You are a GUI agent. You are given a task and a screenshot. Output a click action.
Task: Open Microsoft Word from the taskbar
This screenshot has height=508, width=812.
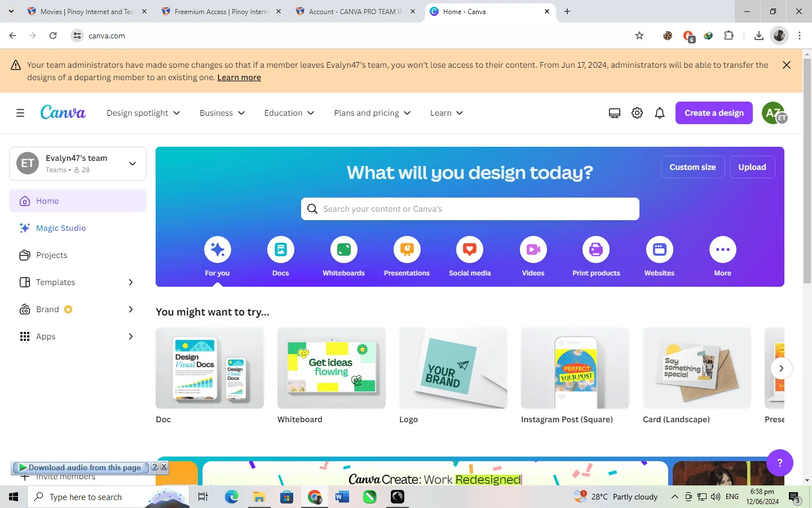[x=342, y=497]
